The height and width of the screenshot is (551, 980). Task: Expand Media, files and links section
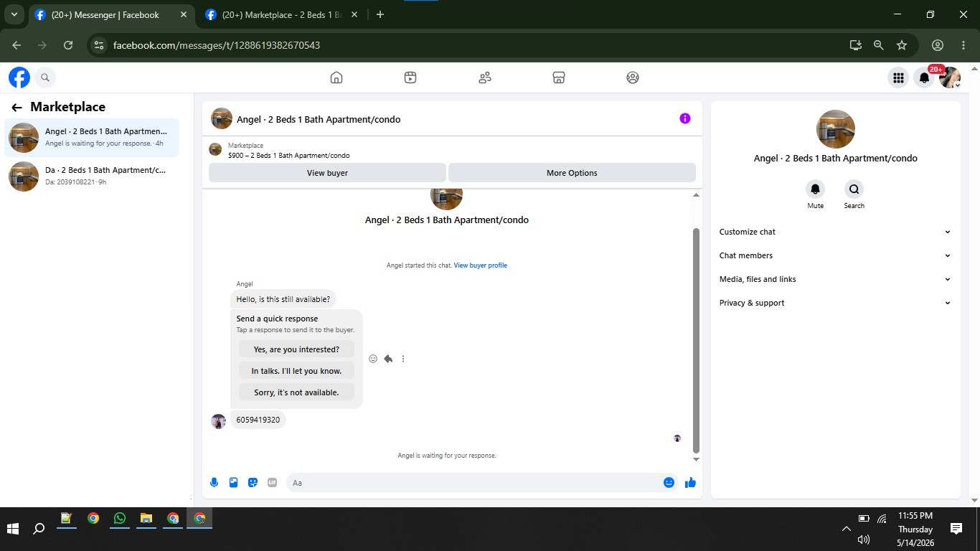[835, 279]
